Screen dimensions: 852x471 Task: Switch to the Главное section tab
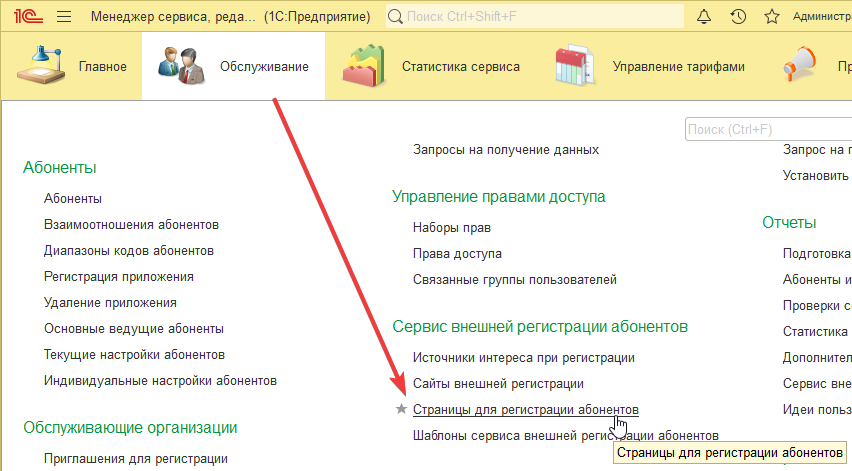click(71, 67)
